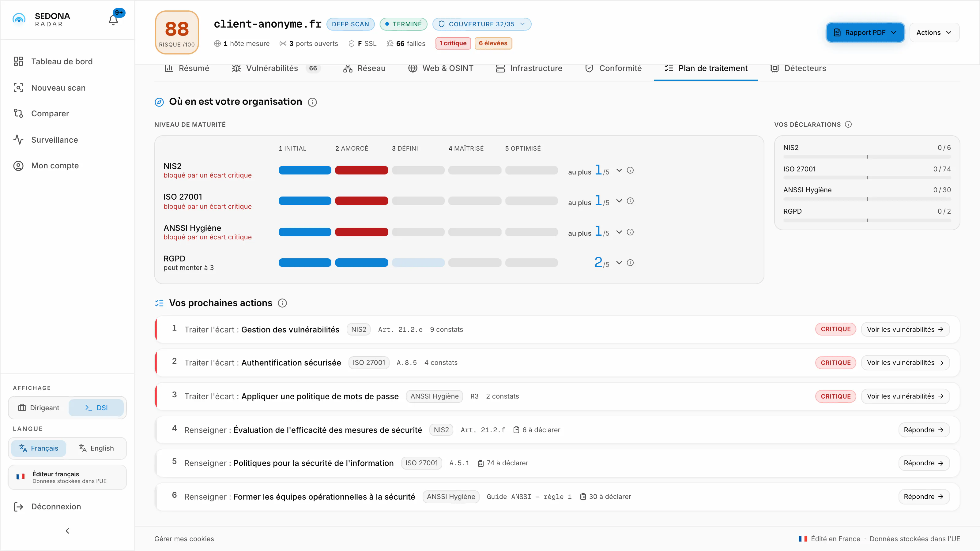
Task: Select Français language
Action: pyautogui.click(x=39, y=448)
